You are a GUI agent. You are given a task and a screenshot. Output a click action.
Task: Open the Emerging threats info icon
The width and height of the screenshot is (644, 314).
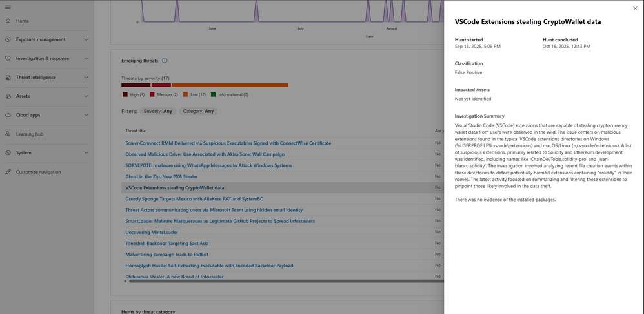[x=165, y=61]
